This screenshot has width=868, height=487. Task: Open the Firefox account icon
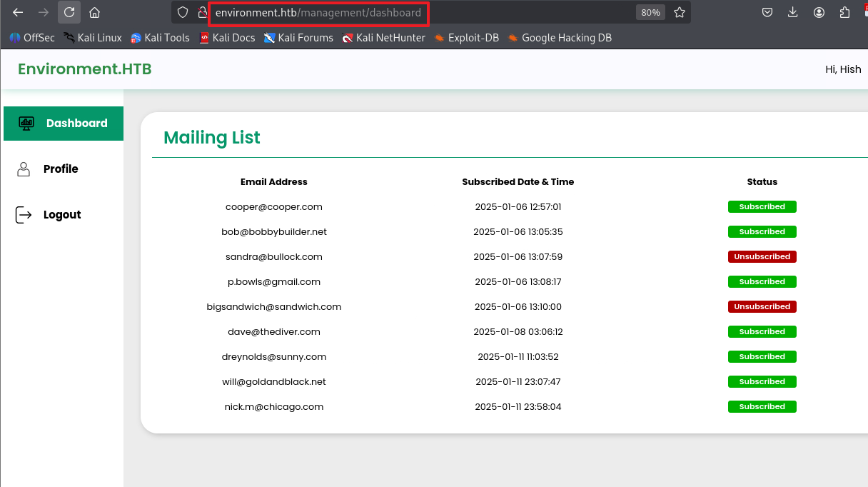[819, 12]
